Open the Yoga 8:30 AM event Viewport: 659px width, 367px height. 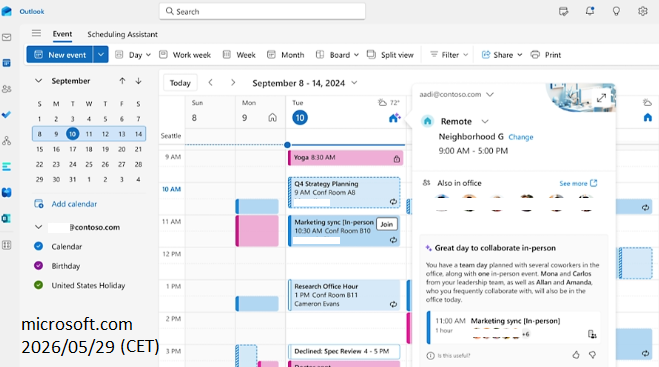[345, 158]
